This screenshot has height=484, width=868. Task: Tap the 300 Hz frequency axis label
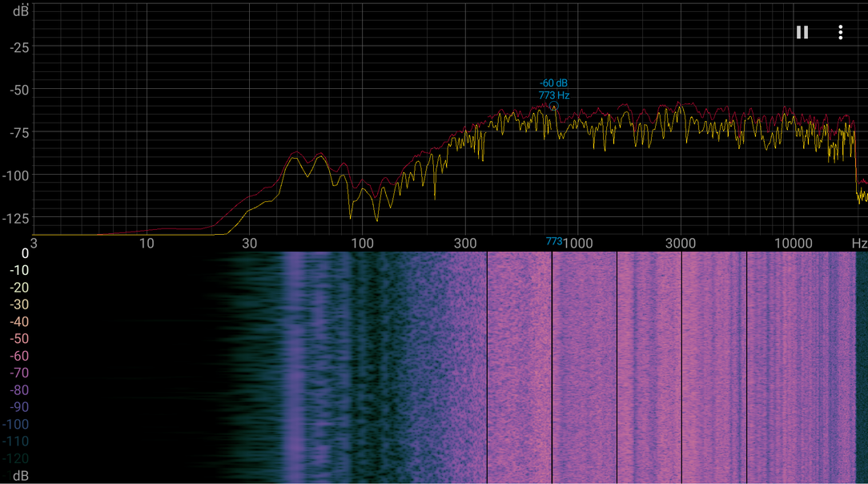[465, 243]
